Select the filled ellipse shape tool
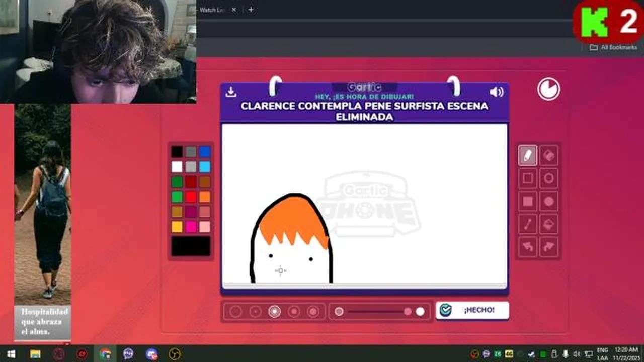 click(549, 201)
